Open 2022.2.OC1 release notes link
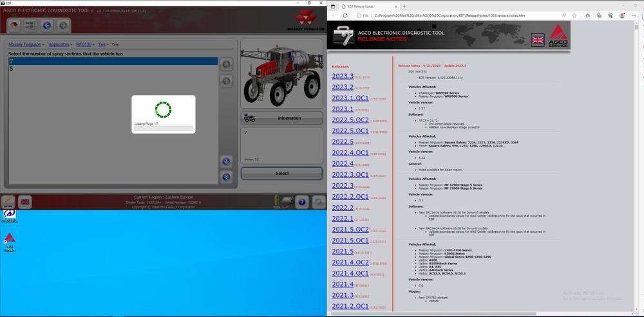Screen dimensions: 644x317 [x=350, y=196]
